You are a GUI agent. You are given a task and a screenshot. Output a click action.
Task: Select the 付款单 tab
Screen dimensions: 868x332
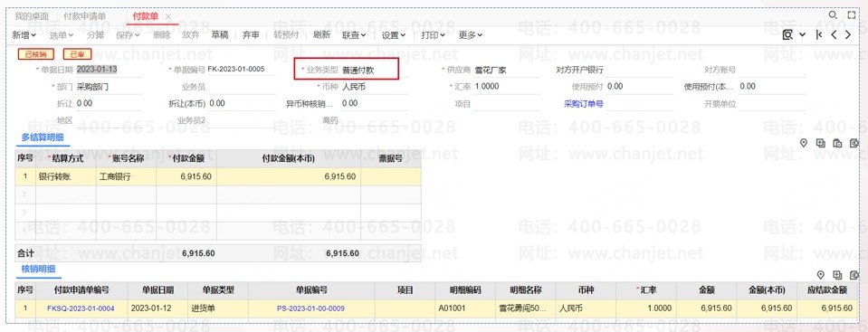click(x=145, y=16)
